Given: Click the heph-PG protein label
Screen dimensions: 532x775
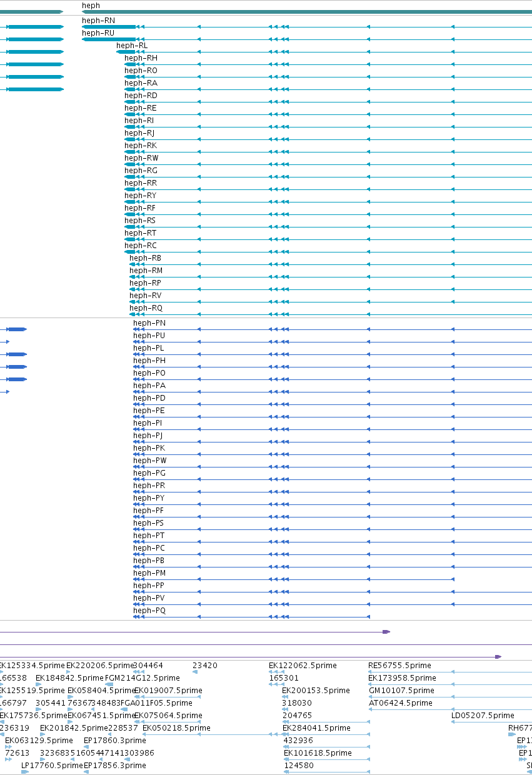Looking at the screenshot, I should click(149, 473).
